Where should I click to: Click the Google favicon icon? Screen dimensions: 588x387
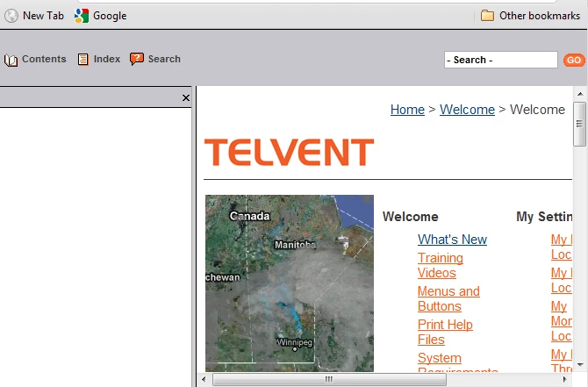[x=82, y=16]
